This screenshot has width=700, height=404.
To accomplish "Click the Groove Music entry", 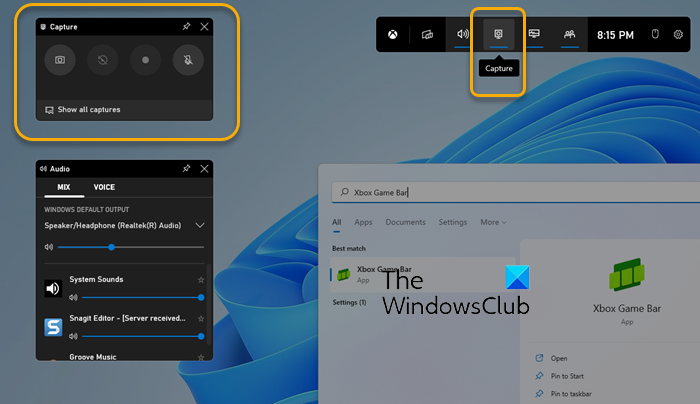I will [92, 357].
